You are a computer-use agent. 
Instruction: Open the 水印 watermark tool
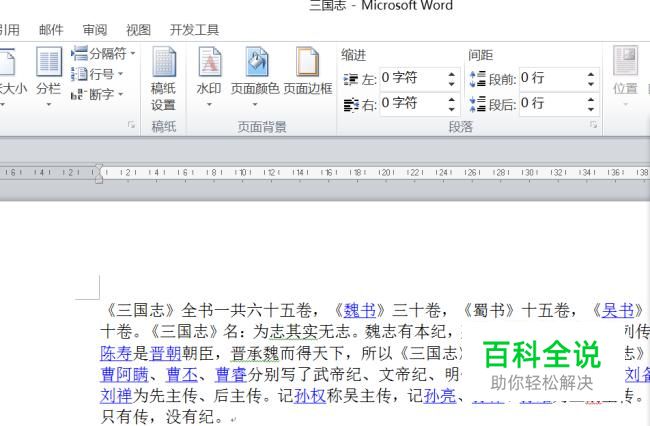coord(209,76)
